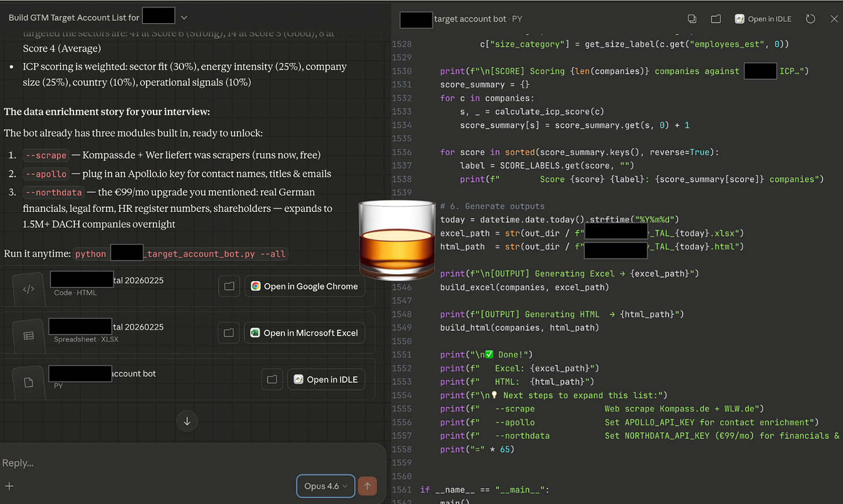Click the '# 6. Generate outputs' comment
The width and height of the screenshot is (843, 504).
point(492,206)
